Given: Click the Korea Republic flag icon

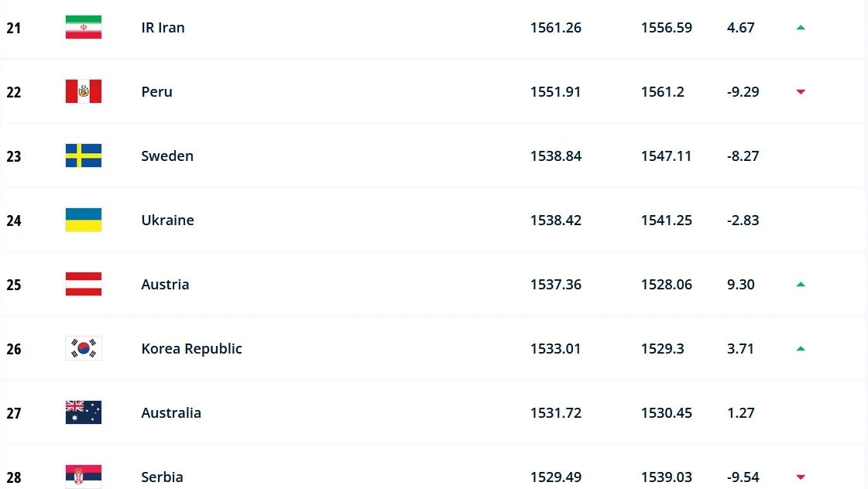Looking at the screenshot, I should (83, 348).
